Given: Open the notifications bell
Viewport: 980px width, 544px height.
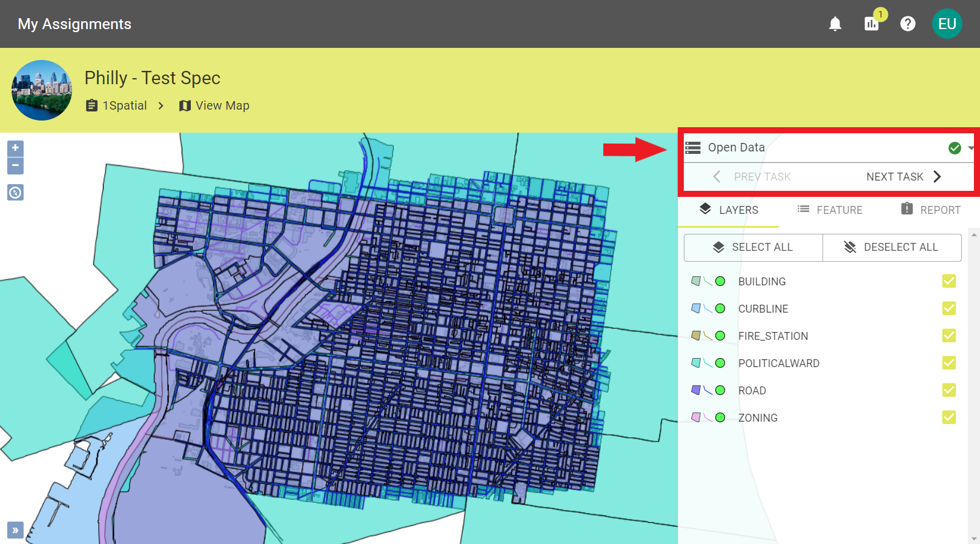Looking at the screenshot, I should [x=835, y=24].
